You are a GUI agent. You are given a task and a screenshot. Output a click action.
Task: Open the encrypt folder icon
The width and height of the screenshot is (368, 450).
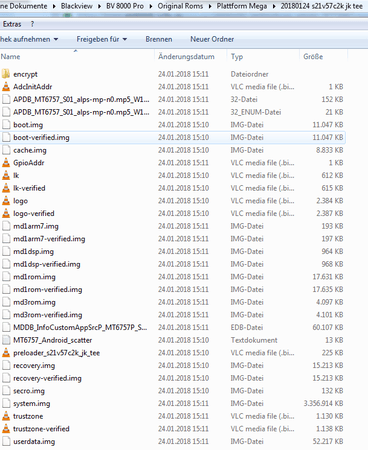pos(6,74)
